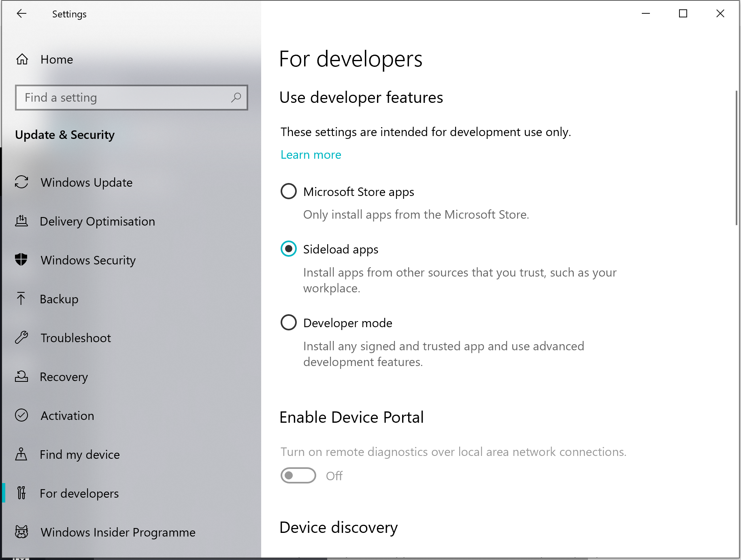Click the Windows Security shield icon

coord(21,260)
